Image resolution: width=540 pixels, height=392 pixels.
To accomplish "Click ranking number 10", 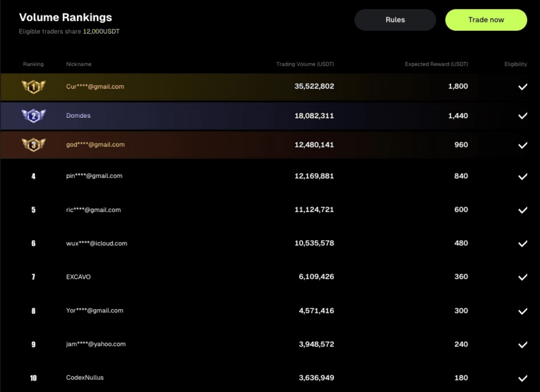I will point(33,378).
